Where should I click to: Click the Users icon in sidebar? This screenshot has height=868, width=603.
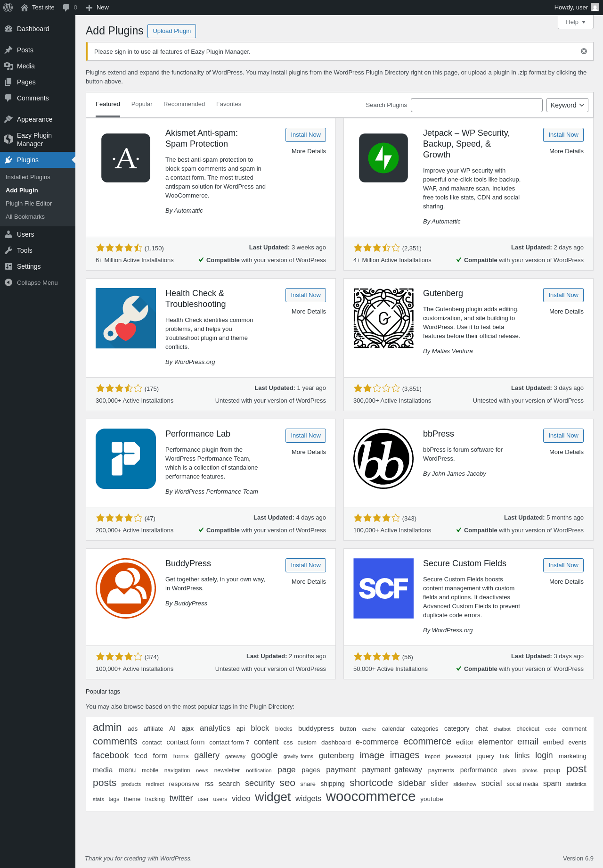(x=8, y=234)
